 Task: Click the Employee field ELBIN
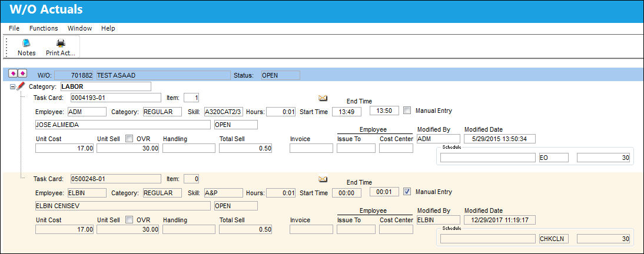pyautogui.click(x=87, y=193)
